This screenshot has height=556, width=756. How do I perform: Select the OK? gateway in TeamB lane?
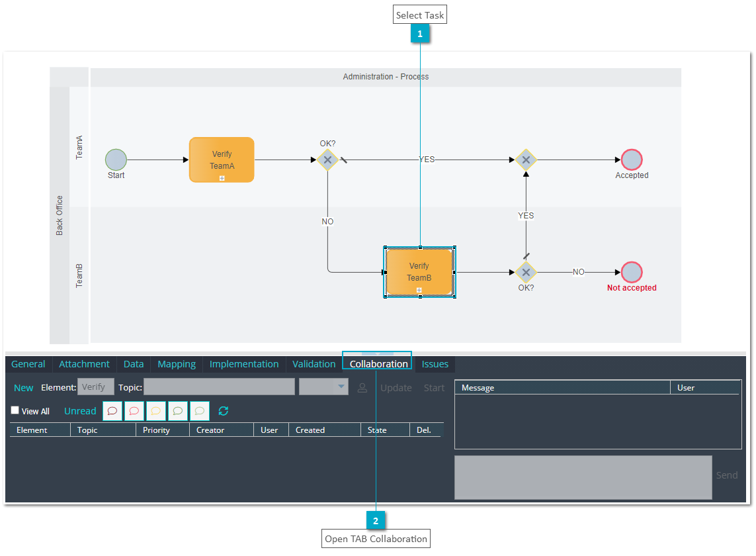526,272
